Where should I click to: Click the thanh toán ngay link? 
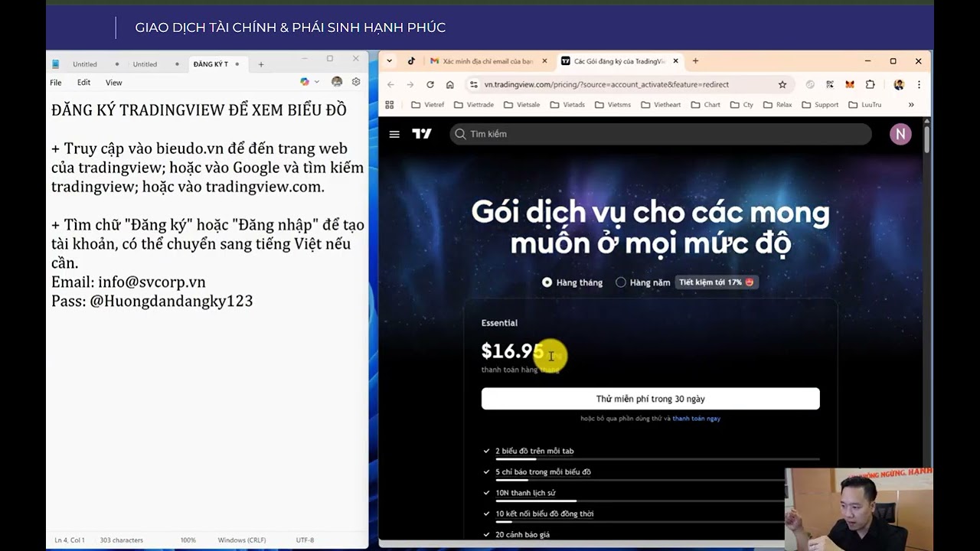pyautogui.click(x=696, y=419)
